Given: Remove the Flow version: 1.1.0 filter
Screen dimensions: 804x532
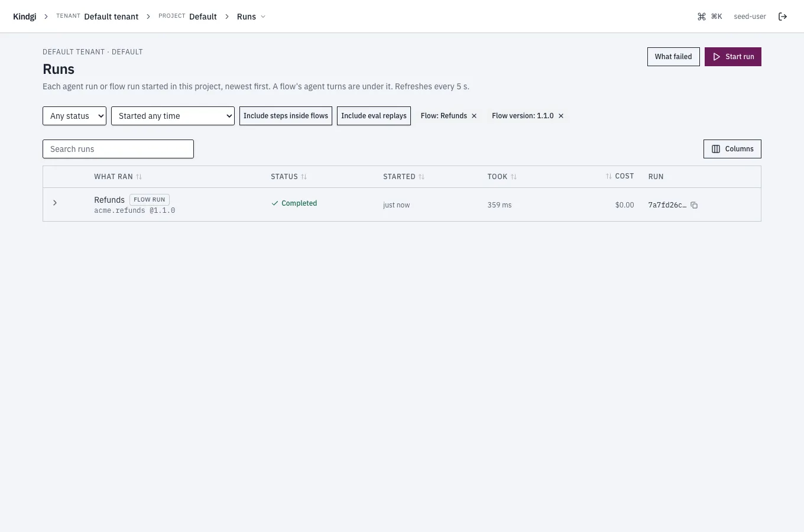Looking at the screenshot, I should [561, 116].
